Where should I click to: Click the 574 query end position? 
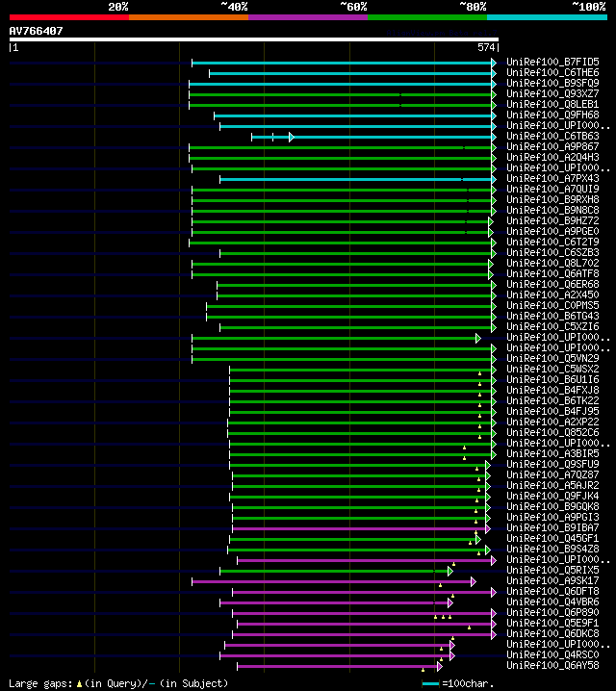coord(486,47)
